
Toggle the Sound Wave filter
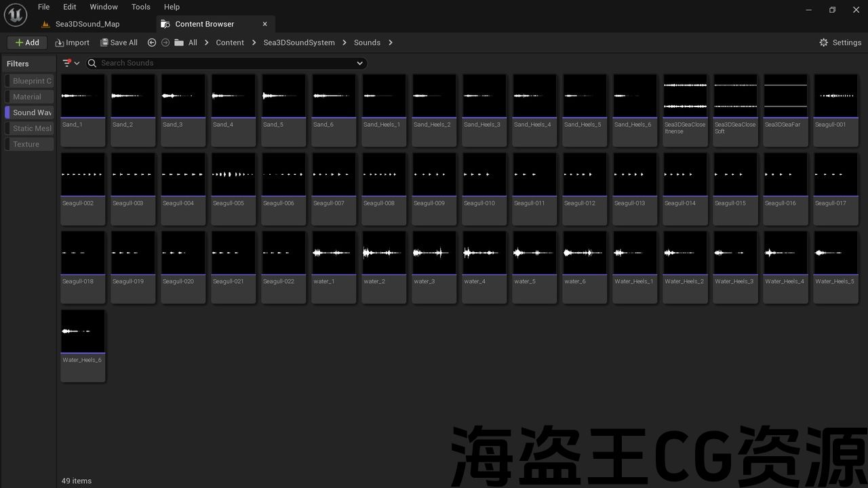(30, 113)
